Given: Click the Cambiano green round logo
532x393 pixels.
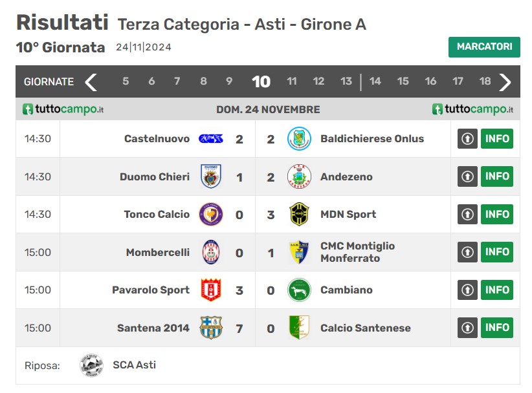Looking at the screenshot, I should (x=299, y=290).
